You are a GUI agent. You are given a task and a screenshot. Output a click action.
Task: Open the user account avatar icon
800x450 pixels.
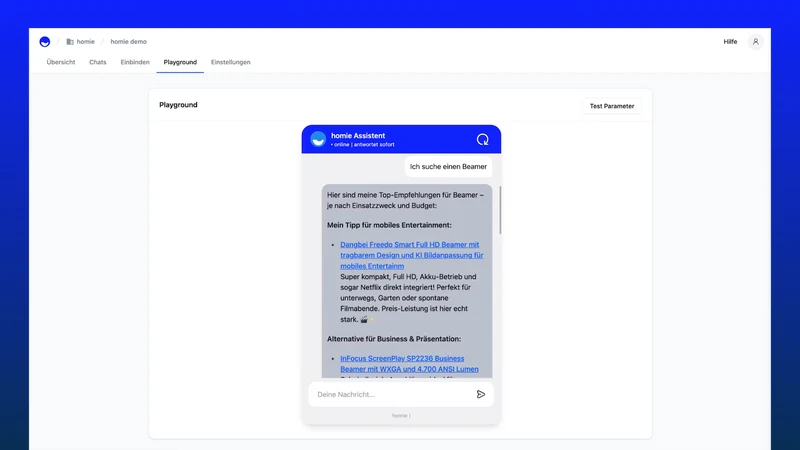(x=756, y=42)
